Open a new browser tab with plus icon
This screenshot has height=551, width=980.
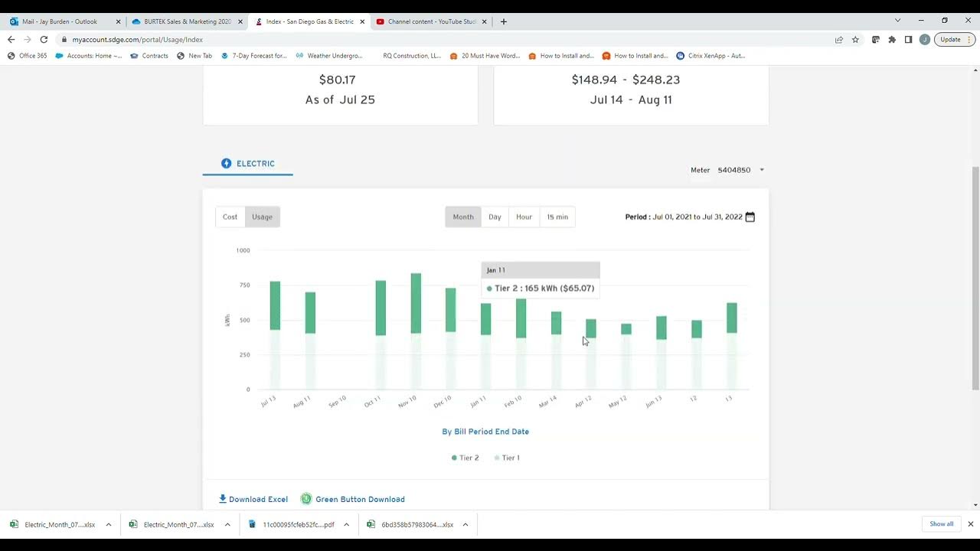pyautogui.click(x=503, y=21)
